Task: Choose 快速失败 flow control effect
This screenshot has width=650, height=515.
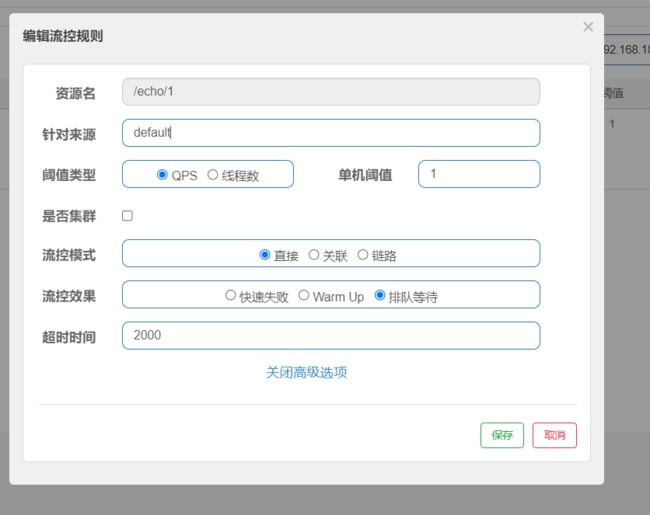Action: 230,295
